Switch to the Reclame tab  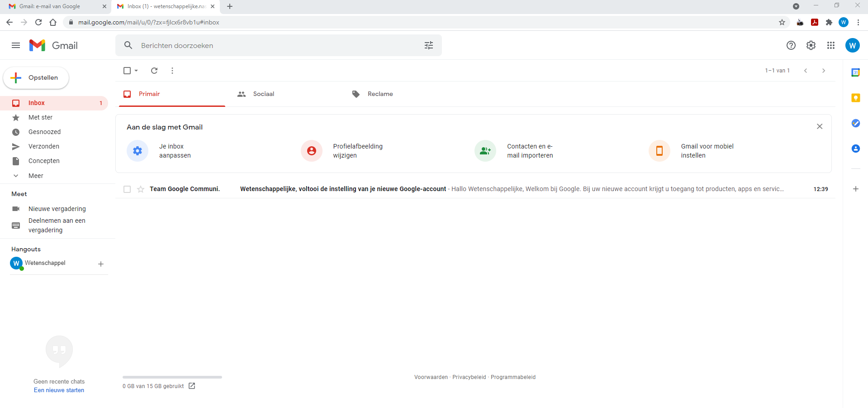pos(380,94)
